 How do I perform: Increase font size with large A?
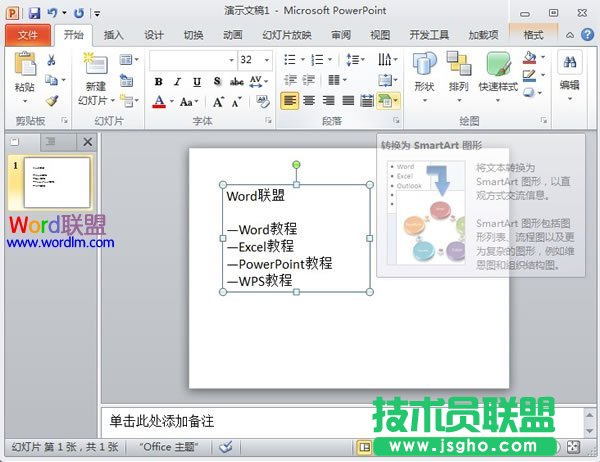click(x=218, y=102)
